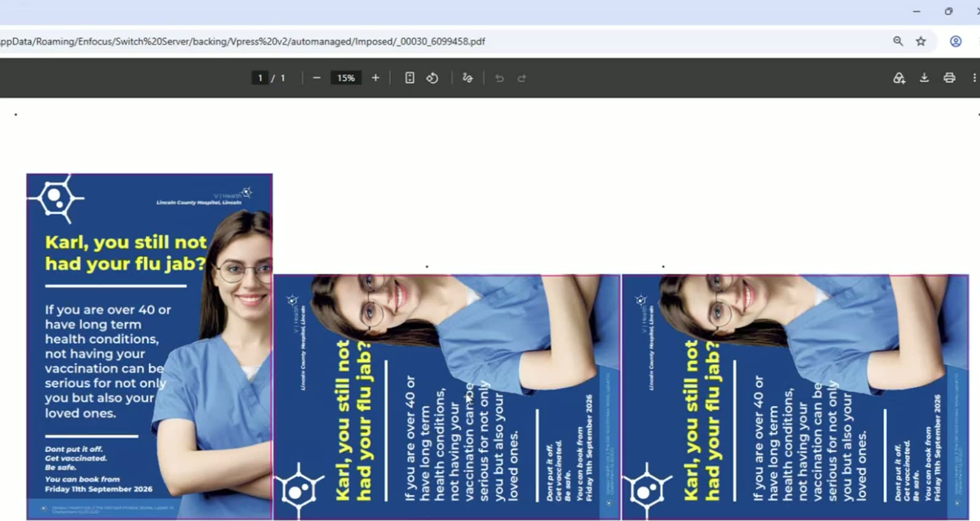Viewport: 980px width, 521px height.
Task: Click "If you are over 40 or" on upright flyer
Action: [x=108, y=310]
